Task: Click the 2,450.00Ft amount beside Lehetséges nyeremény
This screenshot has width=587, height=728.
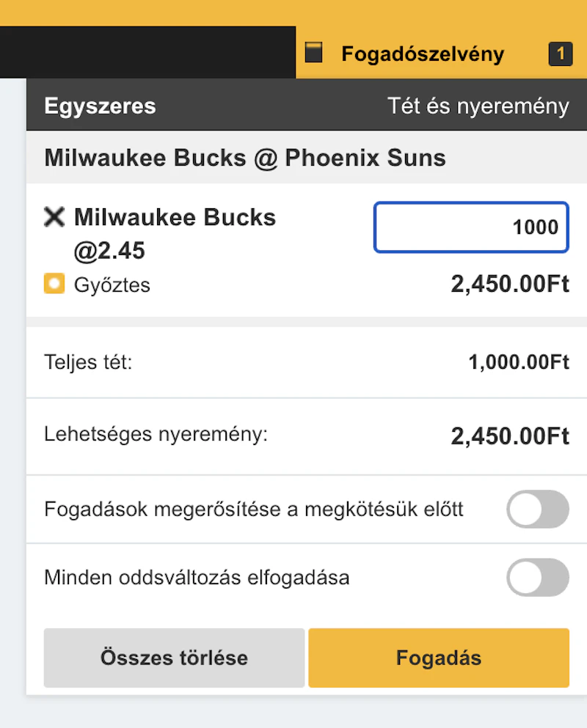Action: click(510, 436)
